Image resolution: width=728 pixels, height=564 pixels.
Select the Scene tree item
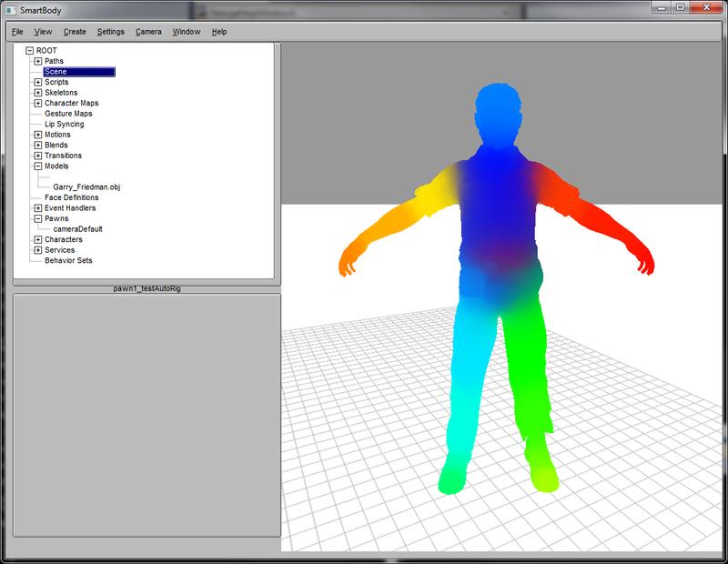coord(56,72)
